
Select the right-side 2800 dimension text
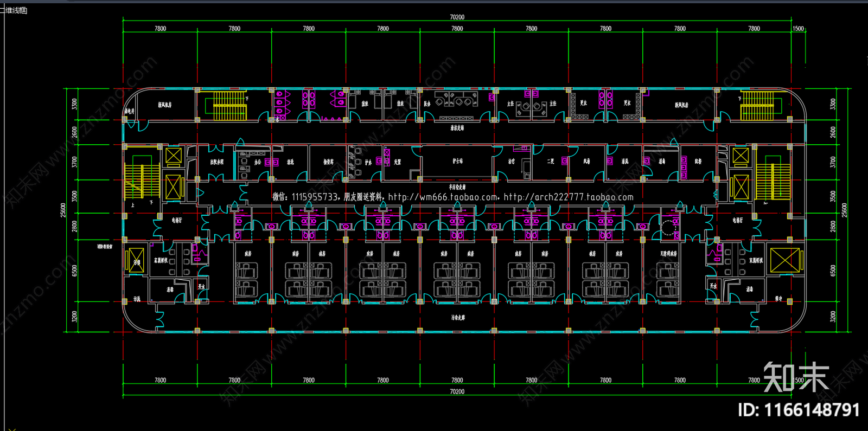[x=833, y=226]
